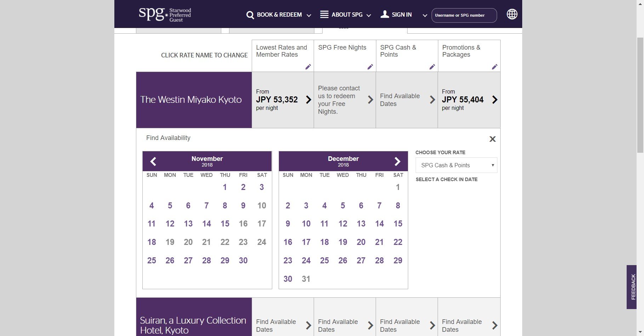Click the SPG Free Nights header
Image resolution: width=644 pixels, height=336 pixels.
point(342,47)
